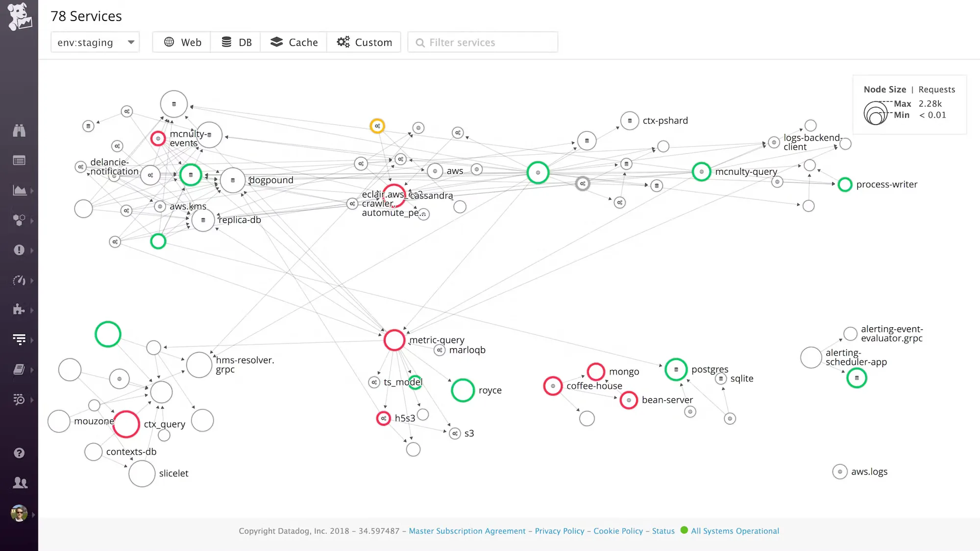
Task: Click the Datadog logo in sidebar
Action: 20,17
